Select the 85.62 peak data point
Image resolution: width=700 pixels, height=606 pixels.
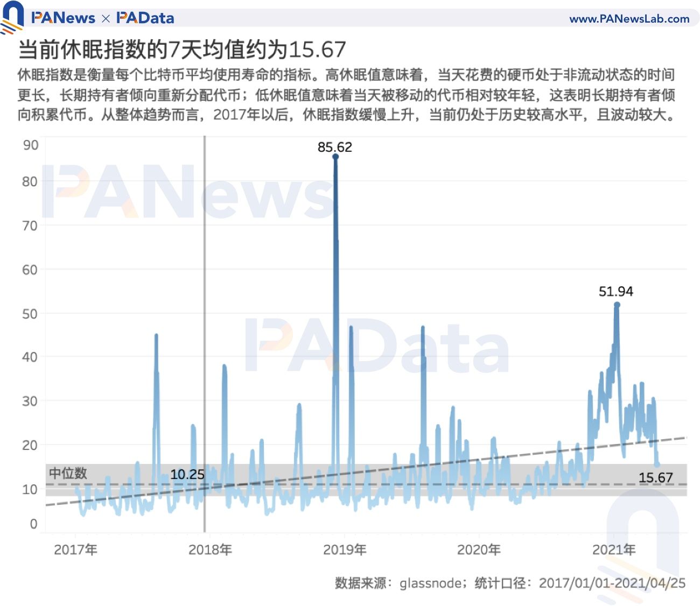pos(335,157)
